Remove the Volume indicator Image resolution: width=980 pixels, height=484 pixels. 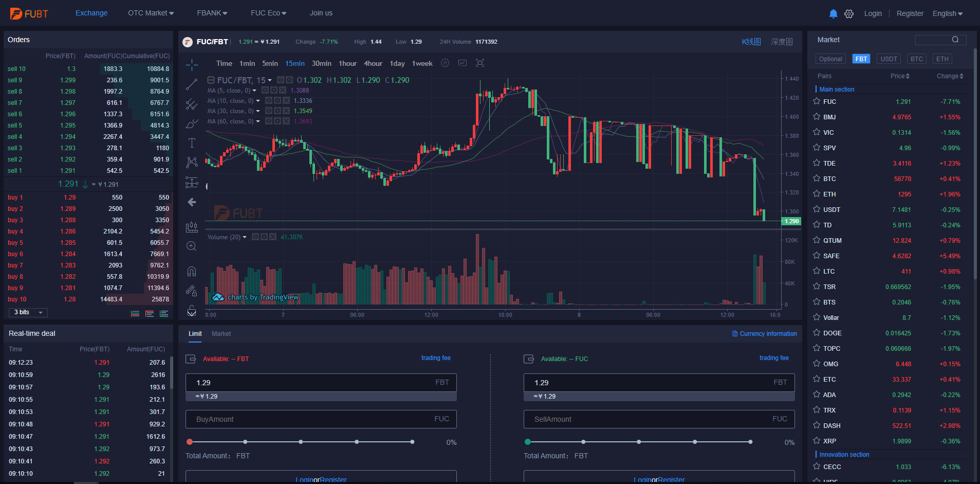point(273,237)
